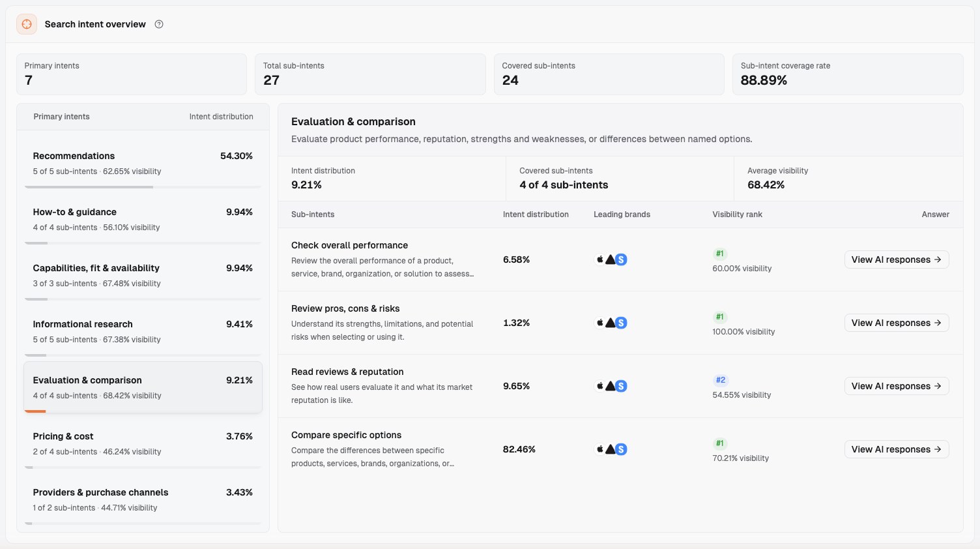The width and height of the screenshot is (980, 549).
Task: View AI responses for Review pros, cons & risks
Action: pyautogui.click(x=897, y=323)
